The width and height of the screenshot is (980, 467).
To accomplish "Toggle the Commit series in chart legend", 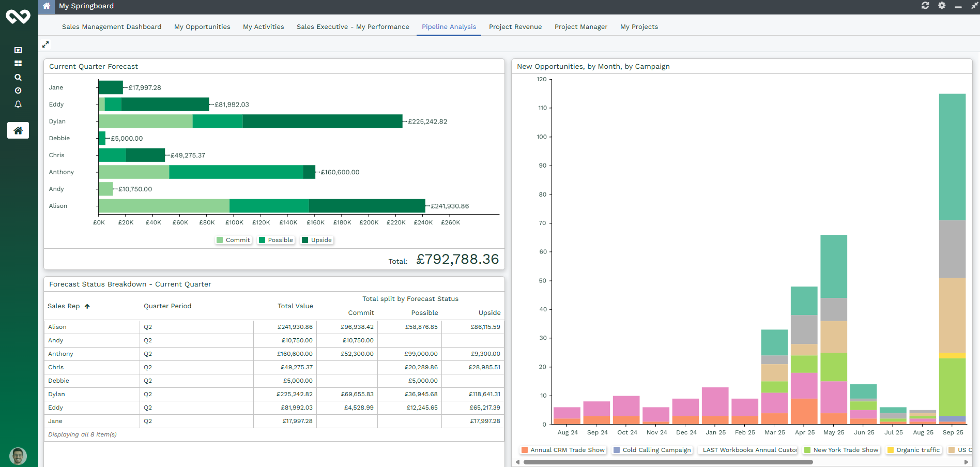I will point(233,240).
